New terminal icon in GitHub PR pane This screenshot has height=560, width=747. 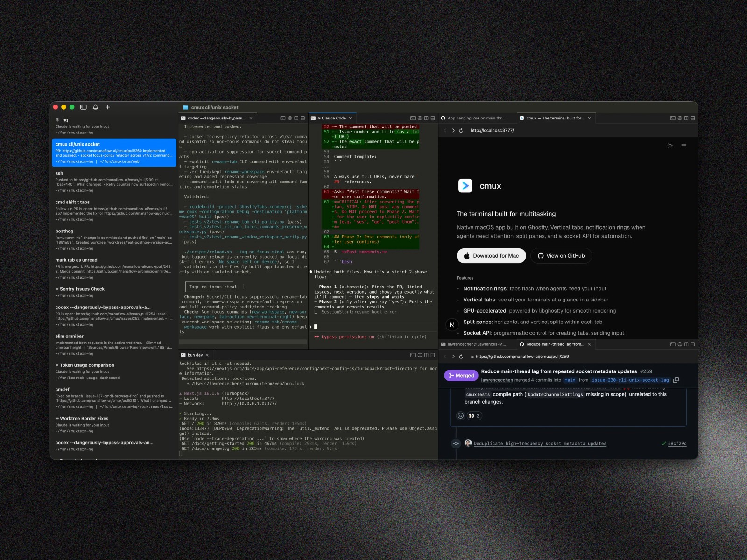click(x=673, y=344)
